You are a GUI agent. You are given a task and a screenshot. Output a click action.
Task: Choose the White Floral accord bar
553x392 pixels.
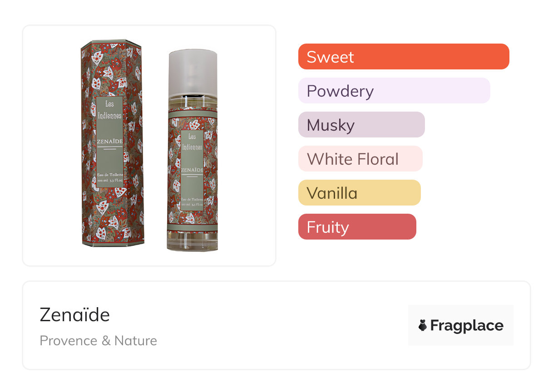pos(360,159)
